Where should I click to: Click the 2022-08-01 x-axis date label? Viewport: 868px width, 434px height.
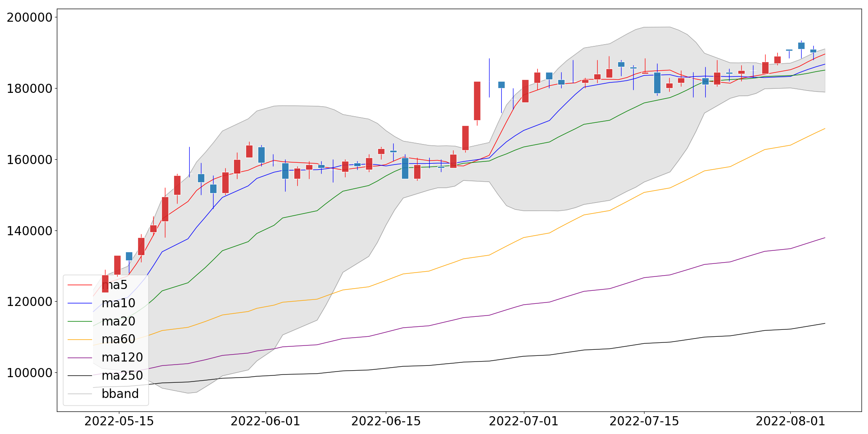pyautogui.click(x=790, y=421)
